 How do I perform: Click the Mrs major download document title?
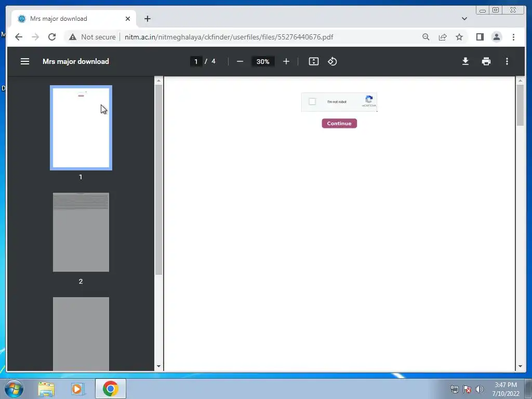point(76,61)
